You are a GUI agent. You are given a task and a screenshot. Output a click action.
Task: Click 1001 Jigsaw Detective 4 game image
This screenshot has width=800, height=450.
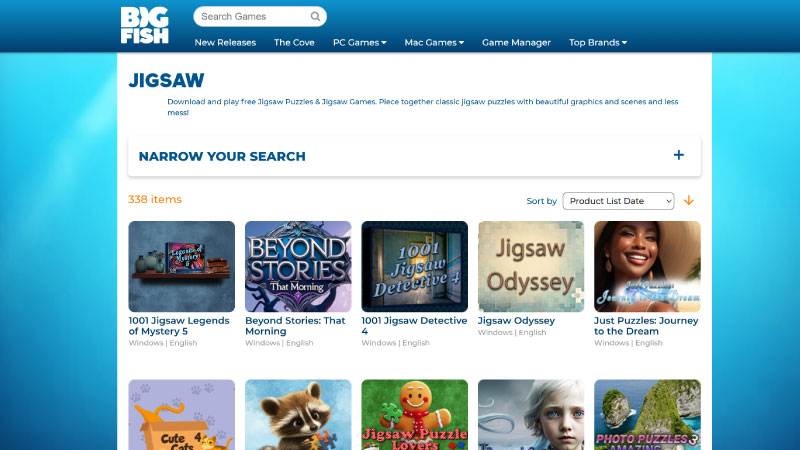[414, 266]
